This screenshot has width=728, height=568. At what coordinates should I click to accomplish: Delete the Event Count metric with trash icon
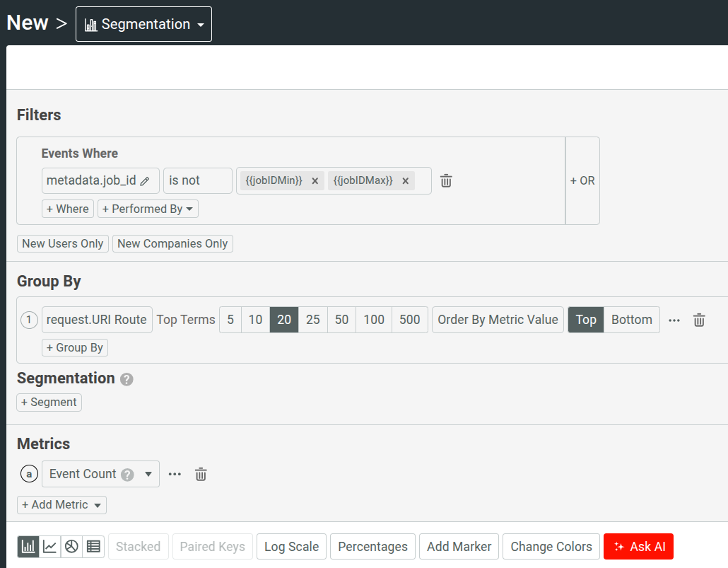pos(201,474)
